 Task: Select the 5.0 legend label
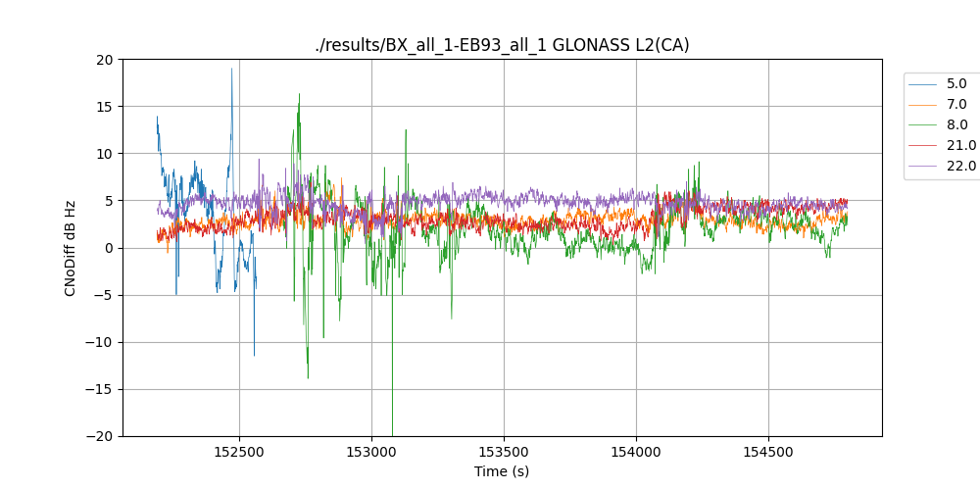[x=956, y=84]
